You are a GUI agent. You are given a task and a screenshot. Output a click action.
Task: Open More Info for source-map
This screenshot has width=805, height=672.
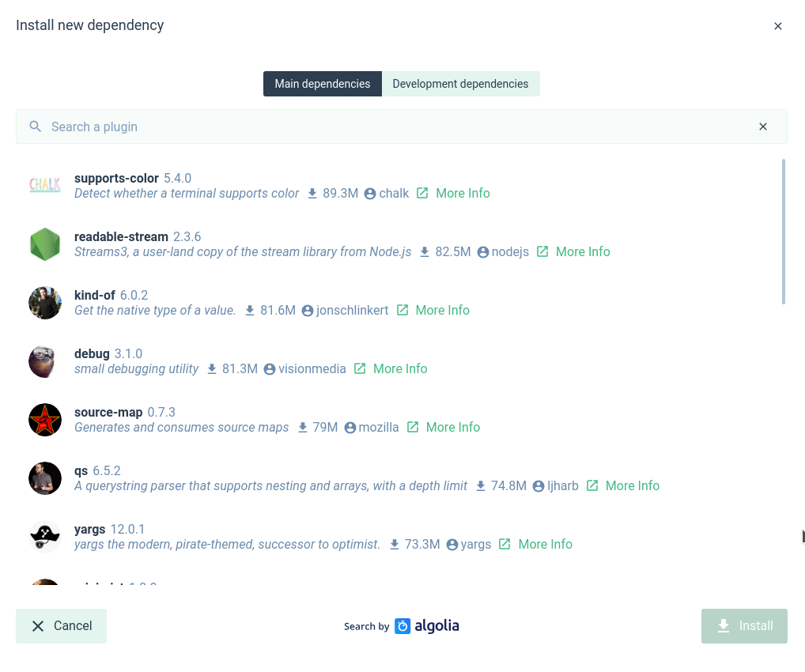[x=453, y=428]
